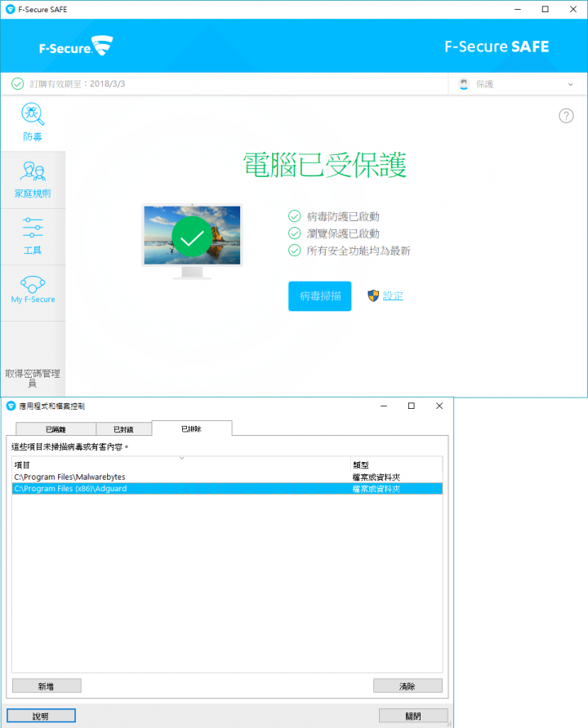Click the user profile avatar icon

click(464, 84)
